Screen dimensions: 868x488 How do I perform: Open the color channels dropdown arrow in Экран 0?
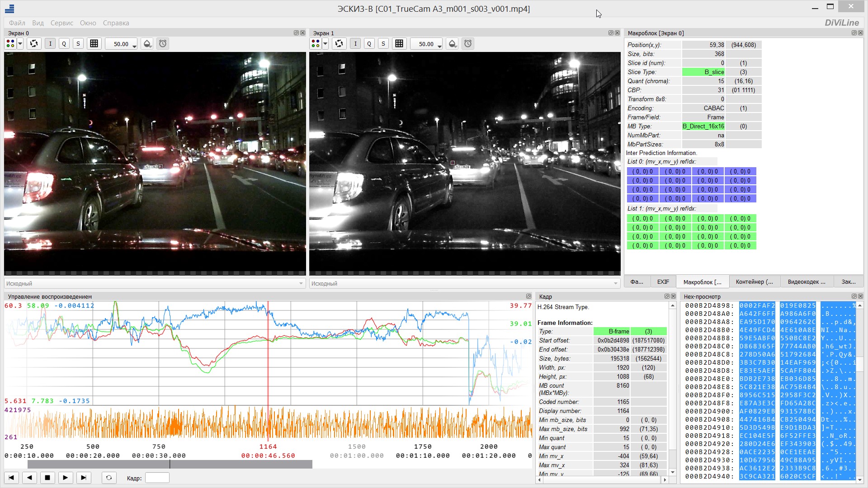click(x=20, y=44)
